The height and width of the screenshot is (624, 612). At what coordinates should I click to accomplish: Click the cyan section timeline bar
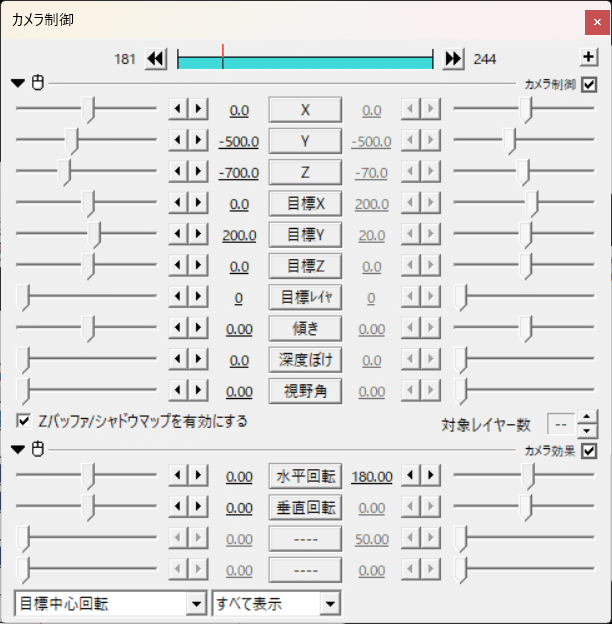(x=305, y=63)
